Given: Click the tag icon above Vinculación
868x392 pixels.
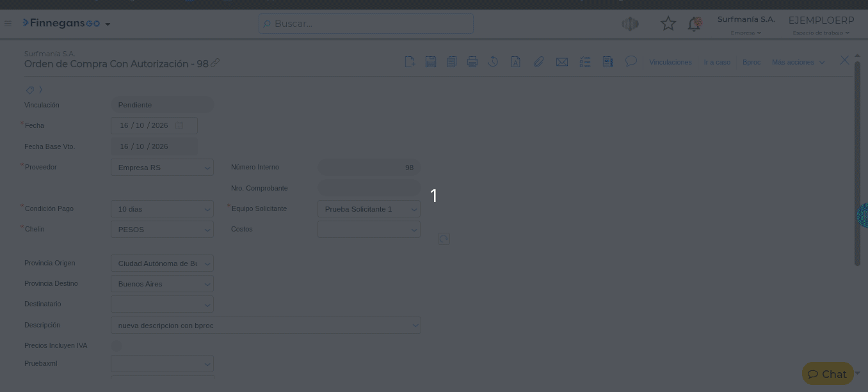Looking at the screenshot, I should pos(30,90).
